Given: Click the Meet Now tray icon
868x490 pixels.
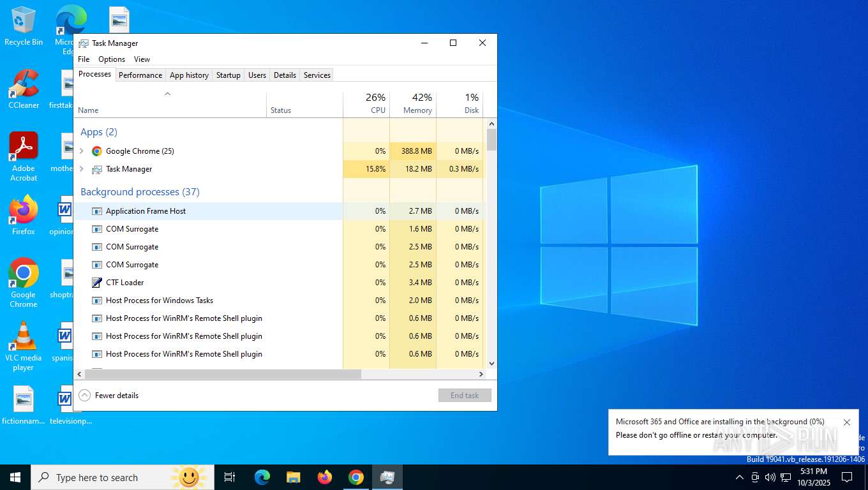Looking at the screenshot, I should pos(755,477).
